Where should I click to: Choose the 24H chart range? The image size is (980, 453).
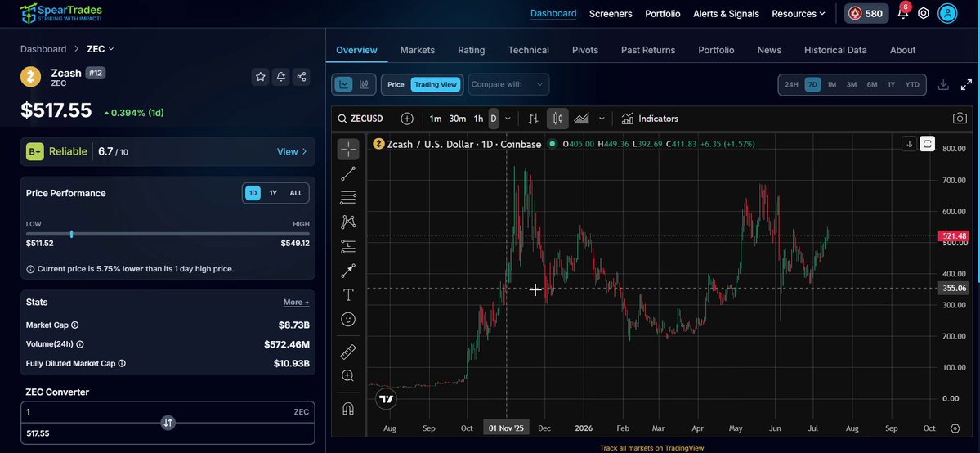[x=791, y=84]
